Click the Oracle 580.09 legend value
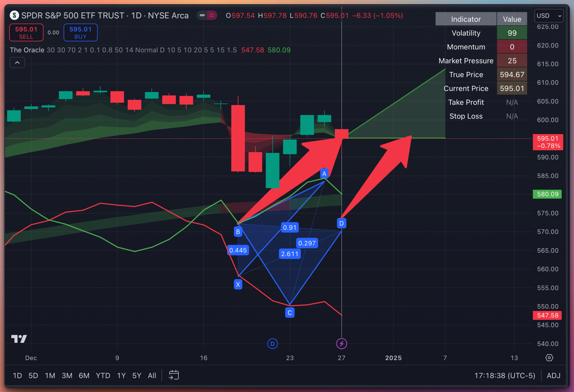 pyautogui.click(x=279, y=50)
